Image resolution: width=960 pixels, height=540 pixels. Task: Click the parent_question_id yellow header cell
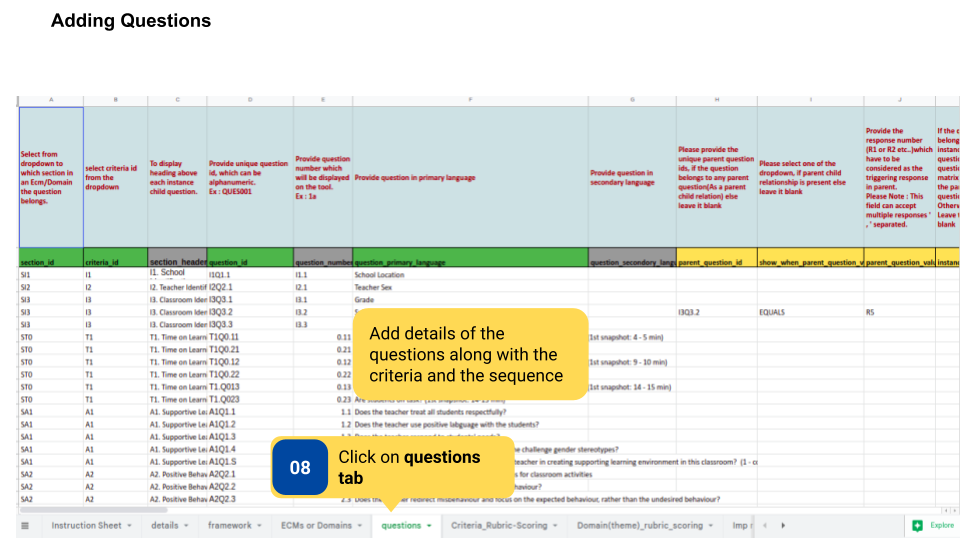pyautogui.click(x=716, y=262)
